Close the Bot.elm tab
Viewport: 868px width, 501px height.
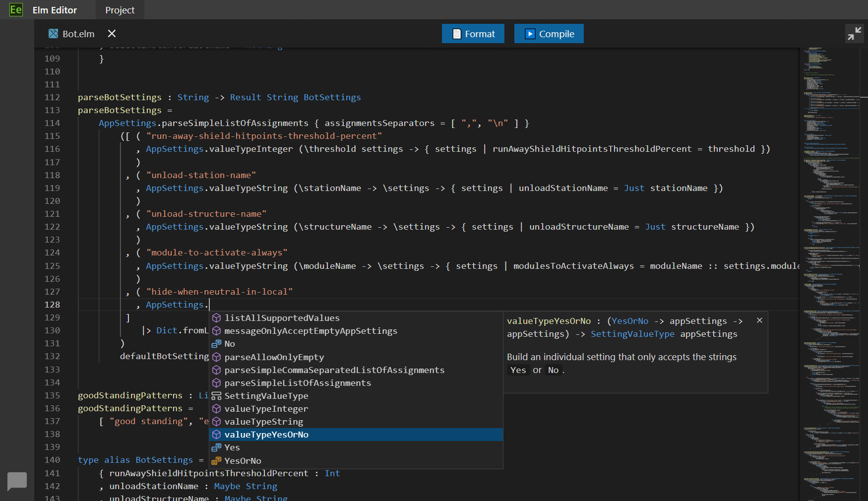[x=112, y=33]
